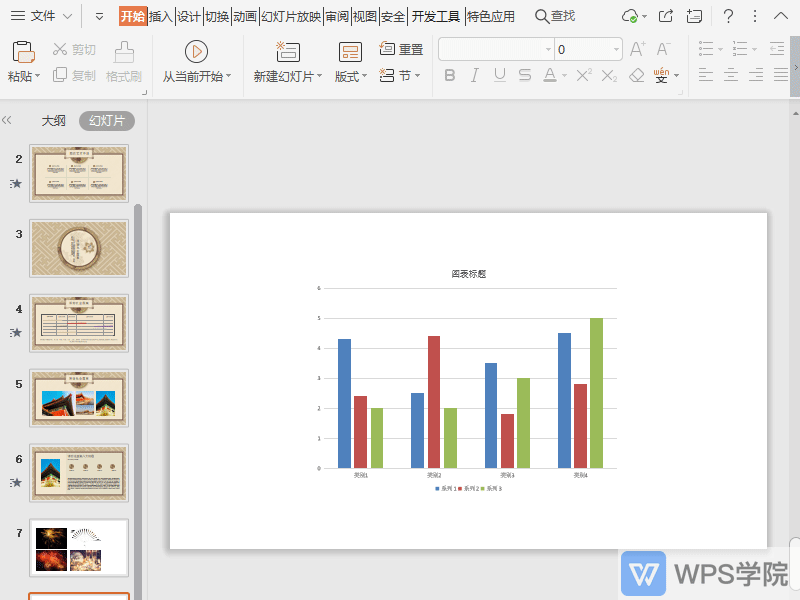
Task: Toggle italic text formatting
Action: point(474,76)
